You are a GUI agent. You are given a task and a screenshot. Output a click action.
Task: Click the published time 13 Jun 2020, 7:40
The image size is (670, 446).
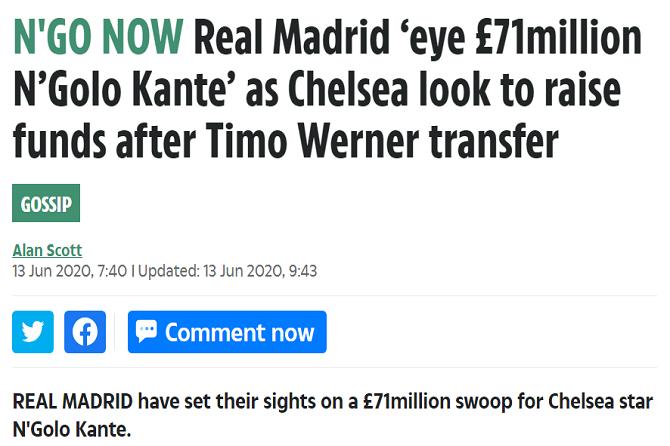pos(70,270)
